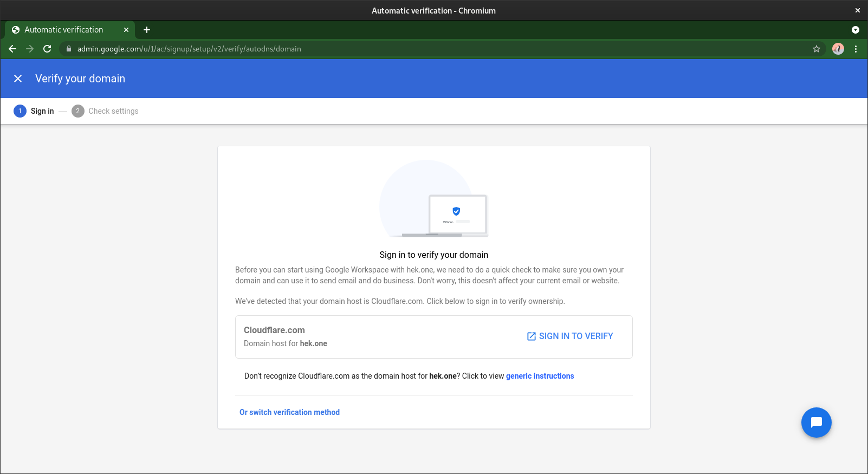Select step 1 Sign in
This screenshot has height=474, width=868.
(x=34, y=111)
